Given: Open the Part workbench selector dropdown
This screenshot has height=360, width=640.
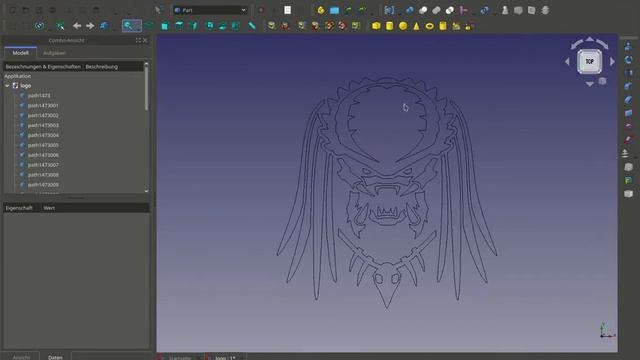Looking at the screenshot, I should (210, 10).
